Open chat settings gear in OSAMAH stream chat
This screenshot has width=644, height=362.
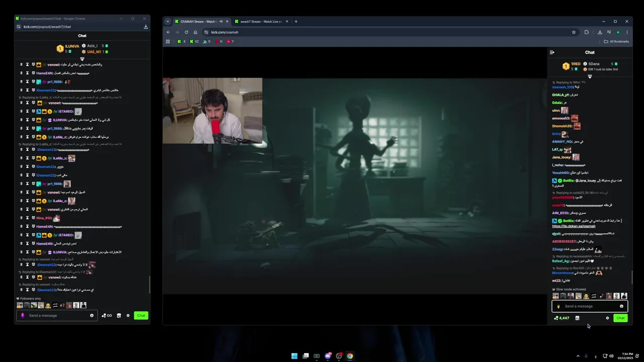(x=607, y=318)
